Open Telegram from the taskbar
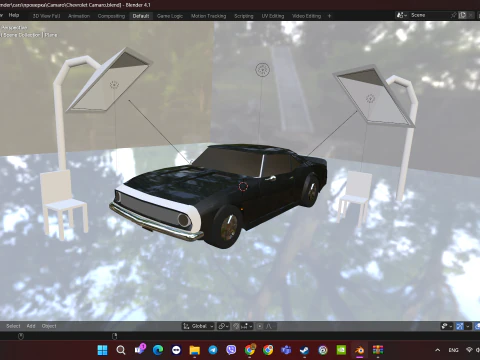The width and height of the screenshot is (480, 360). [x=213, y=350]
